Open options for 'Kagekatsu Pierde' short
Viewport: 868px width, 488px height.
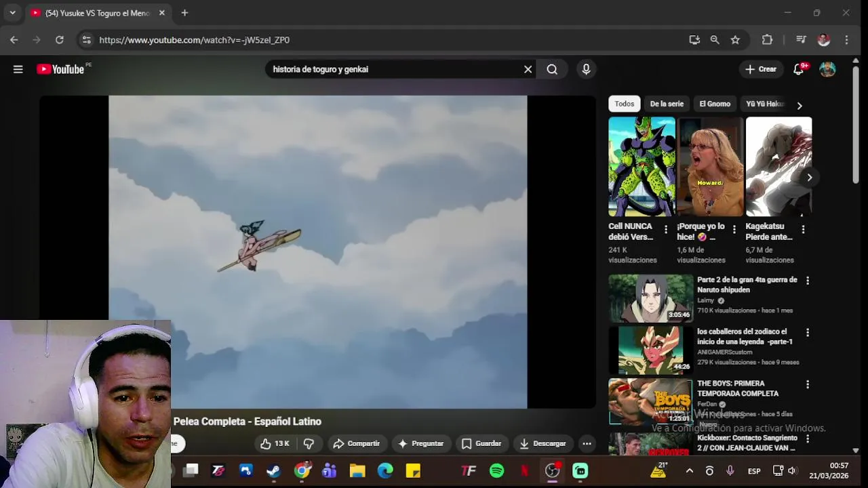click(x=803, y=230)
